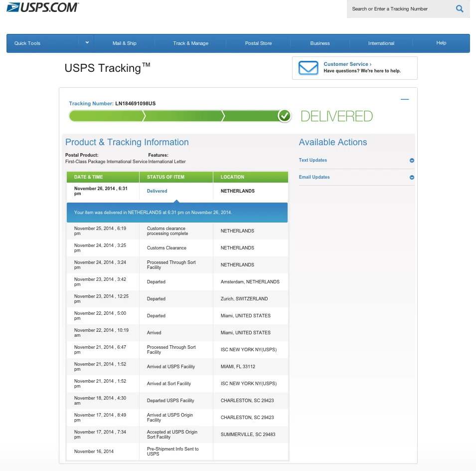
Task: Click the Customer Service envelope icon
Action: click(x=308, y=68)
